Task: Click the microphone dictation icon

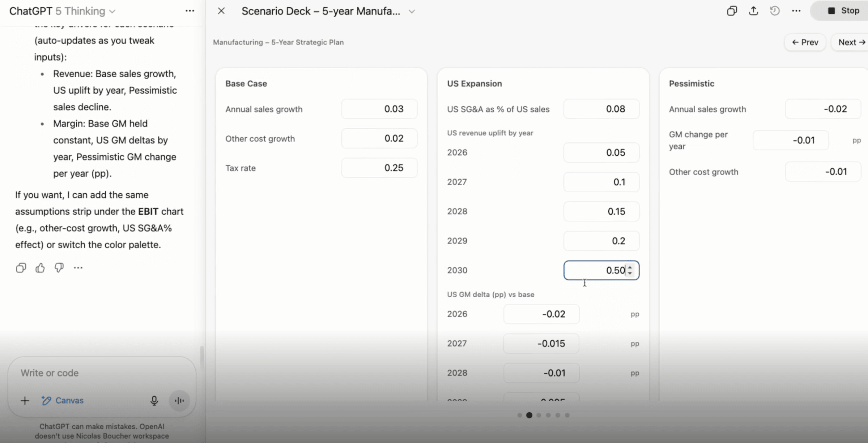Action: pos(154,400)
